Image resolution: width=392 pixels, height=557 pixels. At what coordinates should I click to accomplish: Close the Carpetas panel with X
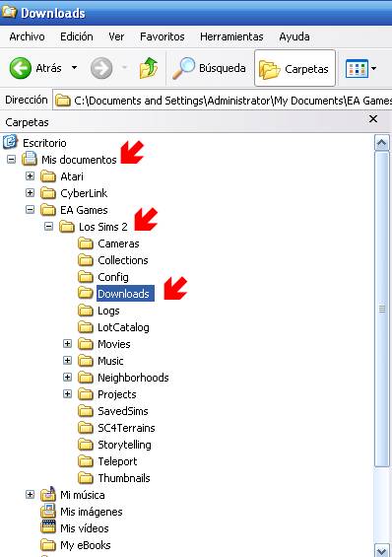point(373,119)
